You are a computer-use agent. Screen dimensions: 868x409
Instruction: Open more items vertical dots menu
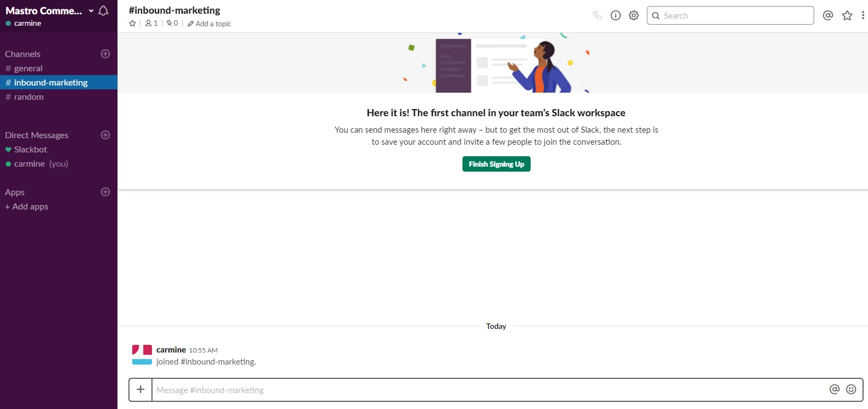863,15
